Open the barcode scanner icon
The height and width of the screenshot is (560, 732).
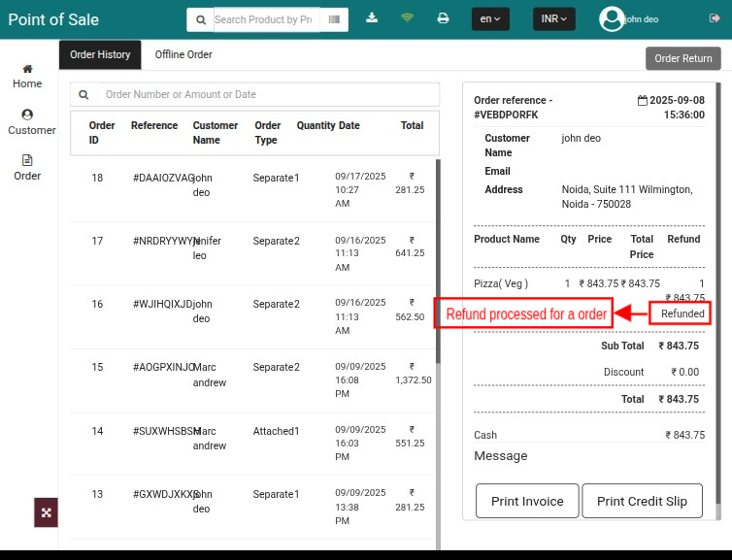coord(334,19)
